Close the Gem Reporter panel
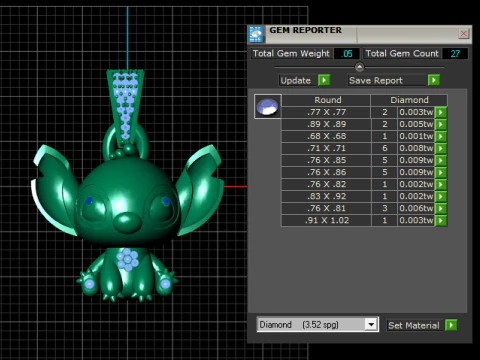The width and height of the screenshot is (480, 360). click(464, 33)
